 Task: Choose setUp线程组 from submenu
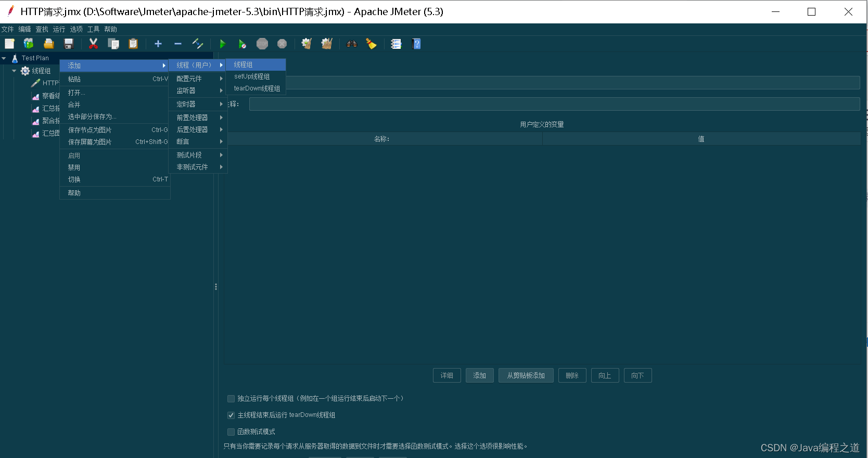256,76
